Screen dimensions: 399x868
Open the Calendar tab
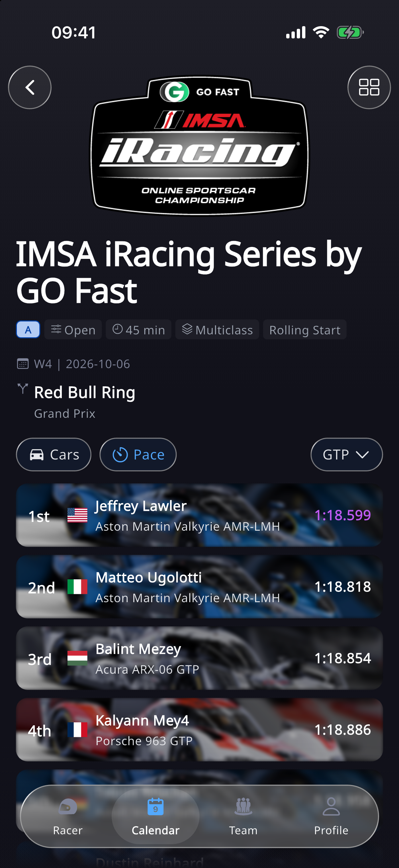pos(155,816)
